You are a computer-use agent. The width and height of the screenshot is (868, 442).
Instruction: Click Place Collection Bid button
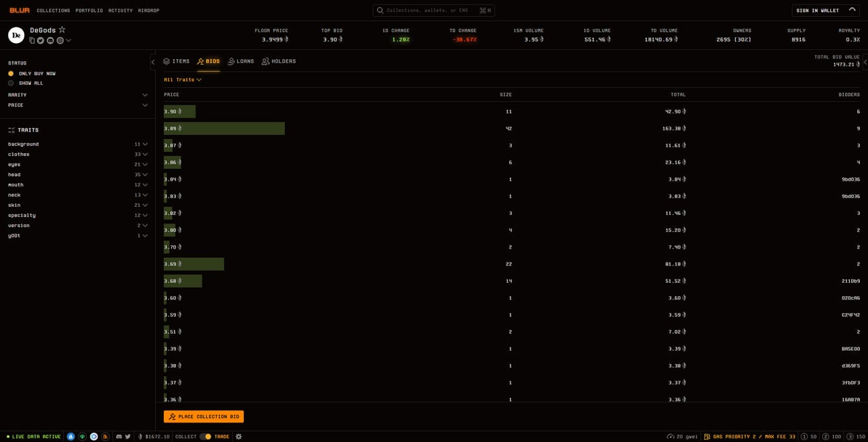pos(204,416)
